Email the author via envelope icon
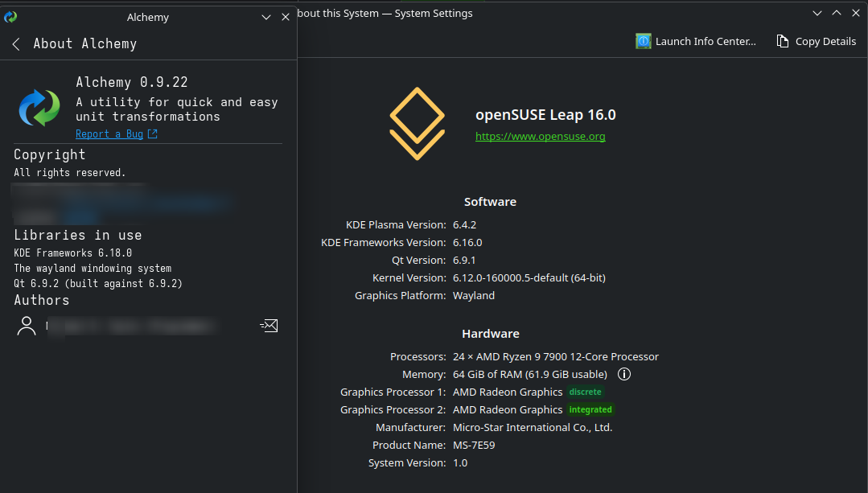 pyautogui.click(x=269, y=326)
